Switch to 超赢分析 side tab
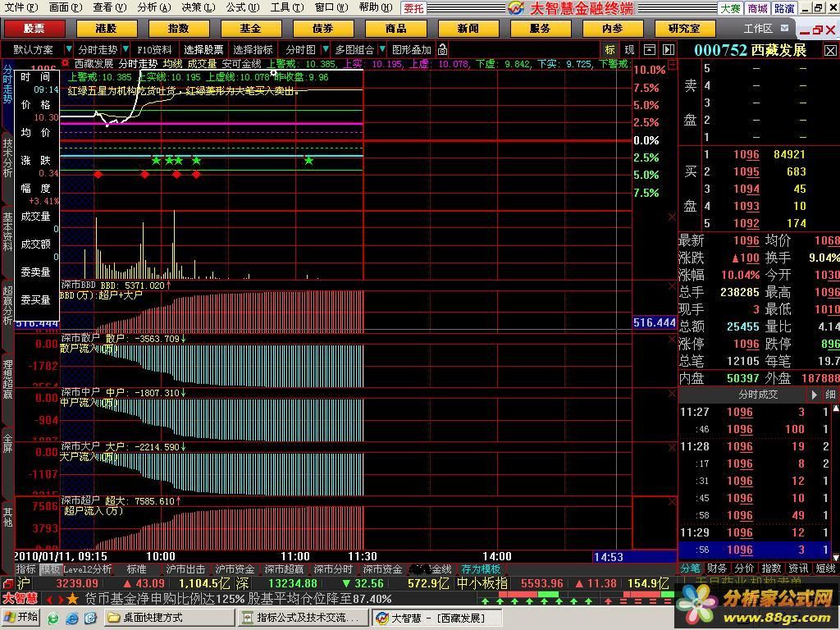This screenshot has height=630, width=840. (x=7, y=305)
